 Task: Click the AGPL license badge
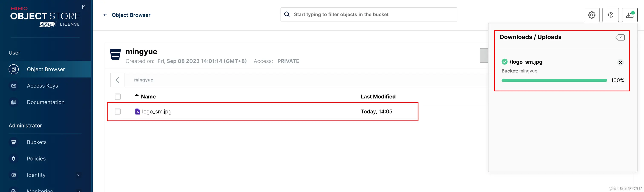(x=48, y=24)
